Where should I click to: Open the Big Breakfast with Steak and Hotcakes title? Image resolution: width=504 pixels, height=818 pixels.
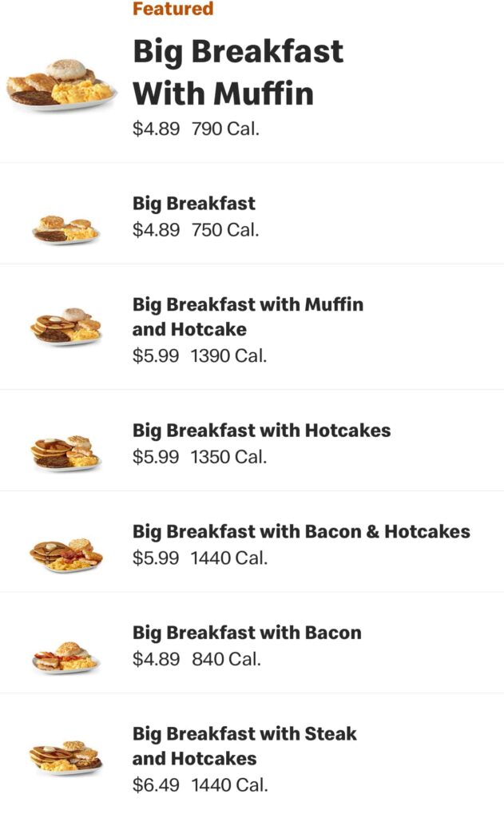245,743
